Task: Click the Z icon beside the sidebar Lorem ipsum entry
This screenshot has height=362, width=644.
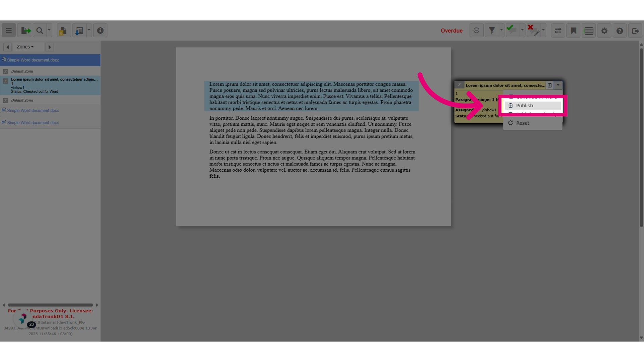Action: 5,81
